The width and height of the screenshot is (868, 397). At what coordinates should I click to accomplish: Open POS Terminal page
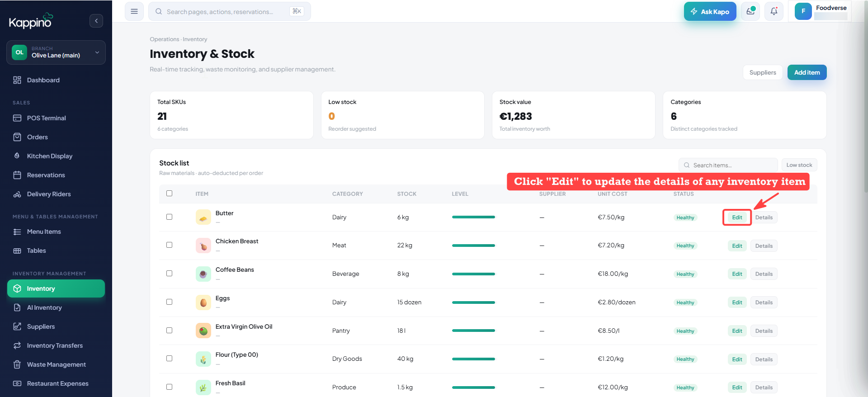(x=56, y=118)
